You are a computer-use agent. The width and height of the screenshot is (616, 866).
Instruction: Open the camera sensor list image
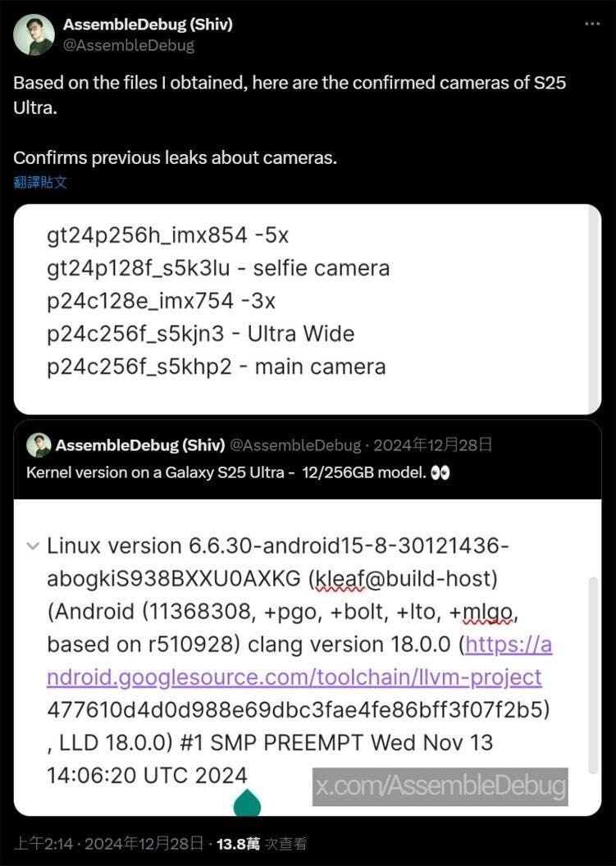point(307,309)
